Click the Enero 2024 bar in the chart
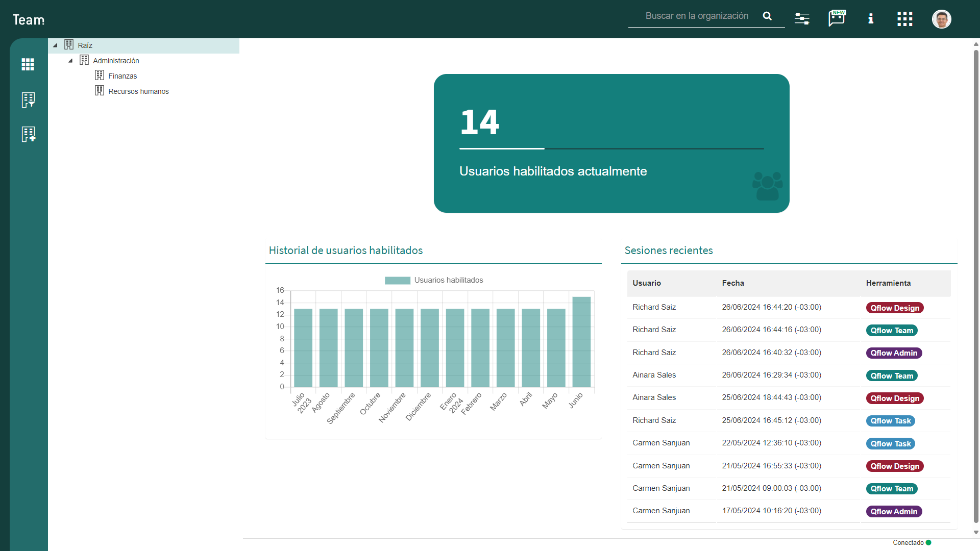The width and height of the screenshot is (980, 551). coord(455,348)
